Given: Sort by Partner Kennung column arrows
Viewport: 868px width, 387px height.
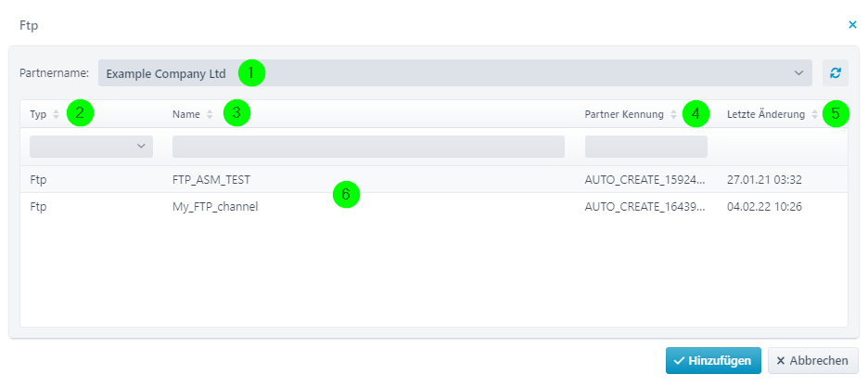Looking at the screenshot, I should click(x=673, y=114).
